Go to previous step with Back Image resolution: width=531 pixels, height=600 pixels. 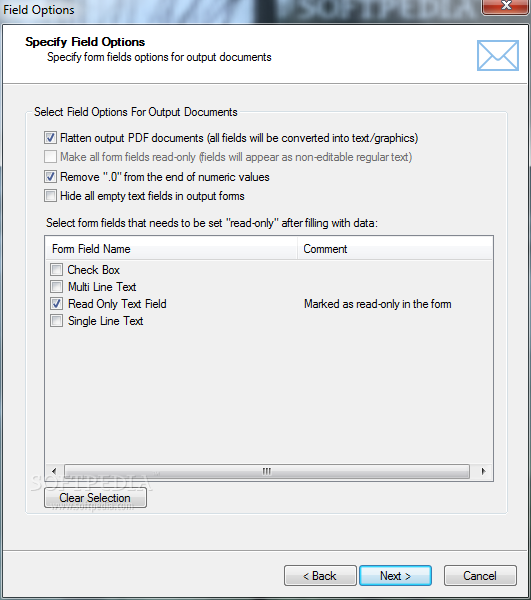320,576
